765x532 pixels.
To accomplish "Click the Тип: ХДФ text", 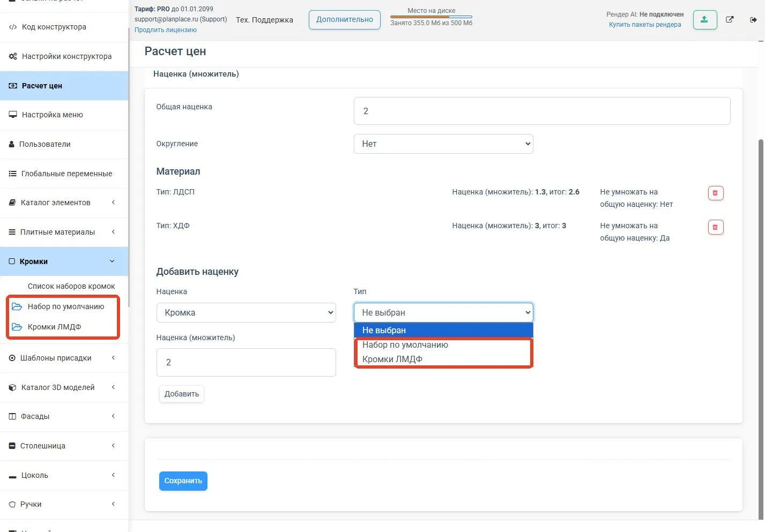I will (x=173, y=226).
